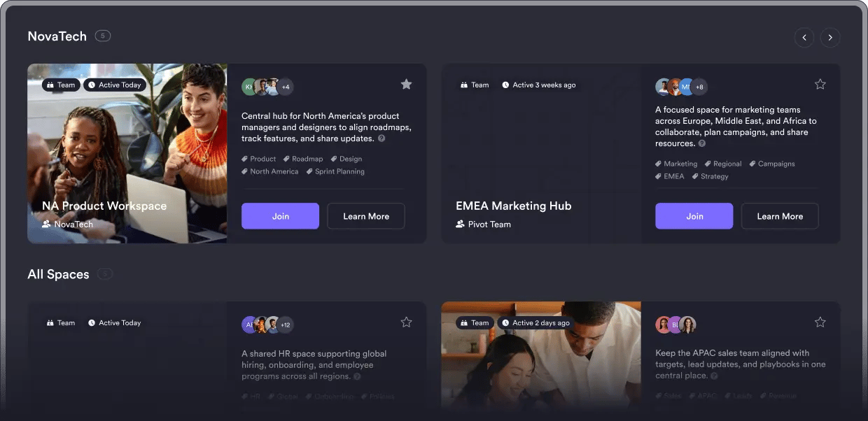Viewport: 868px width, 421px height.
Task: Click Learn More for NA Product Workspace
Action: (365, 216)
